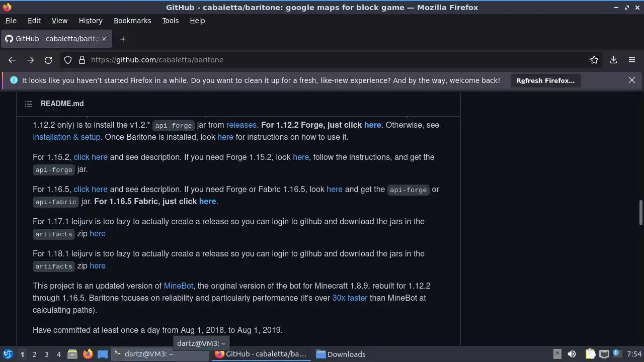This screenshot has height=362, width=644.
Task: Switch to Downloads folder window
Action: [341, 354]
